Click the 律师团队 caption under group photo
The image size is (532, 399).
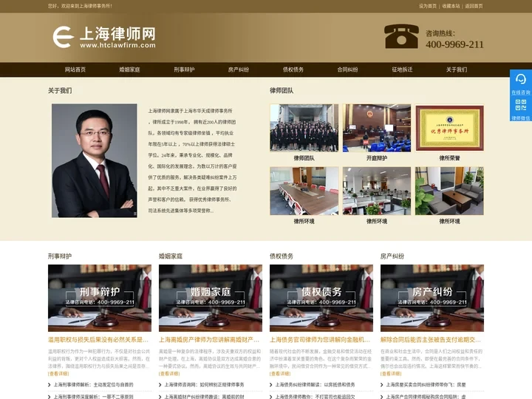tap(304, 158)
